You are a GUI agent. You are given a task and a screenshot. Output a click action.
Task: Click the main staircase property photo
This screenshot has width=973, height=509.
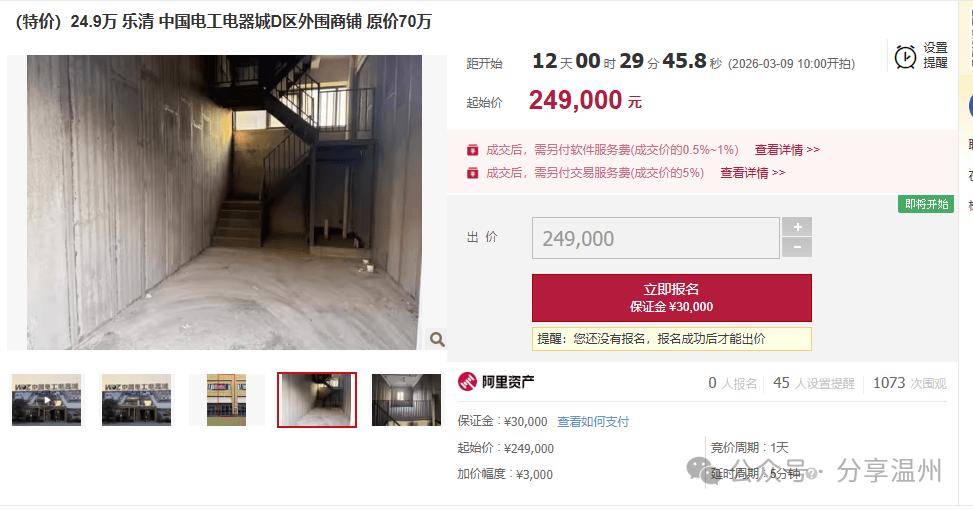tap(224, 202)
